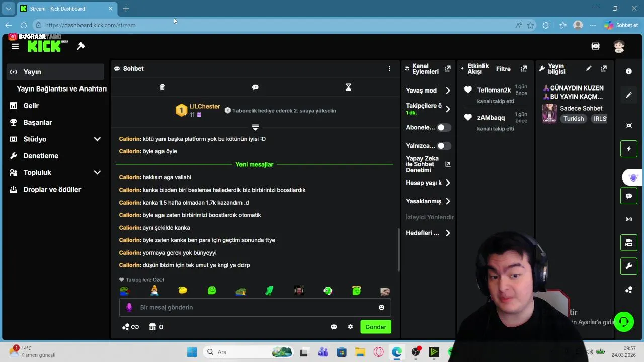Click the chat bubble icon beside settings gear
644x362 pixels.
click(x=334, y=327)
